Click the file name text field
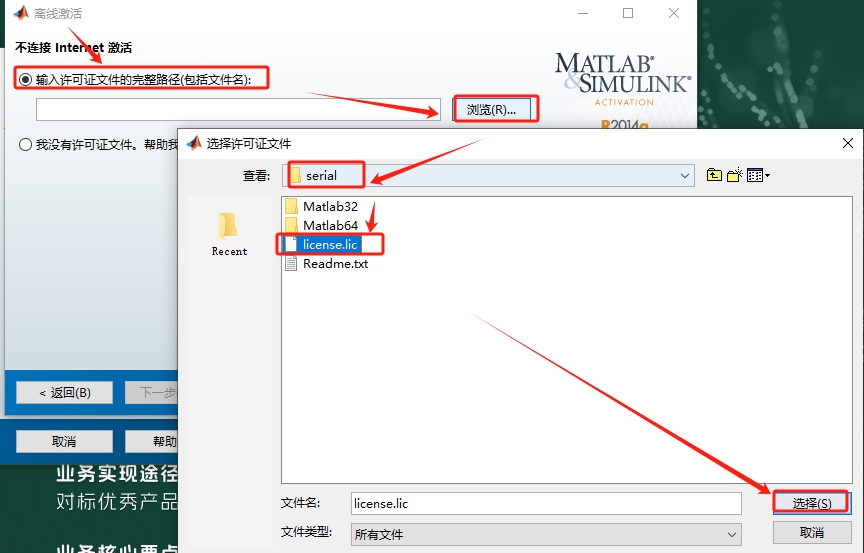The width and height of the screenshot is (864, 553). pyautogui.click(x=545, y=503)
